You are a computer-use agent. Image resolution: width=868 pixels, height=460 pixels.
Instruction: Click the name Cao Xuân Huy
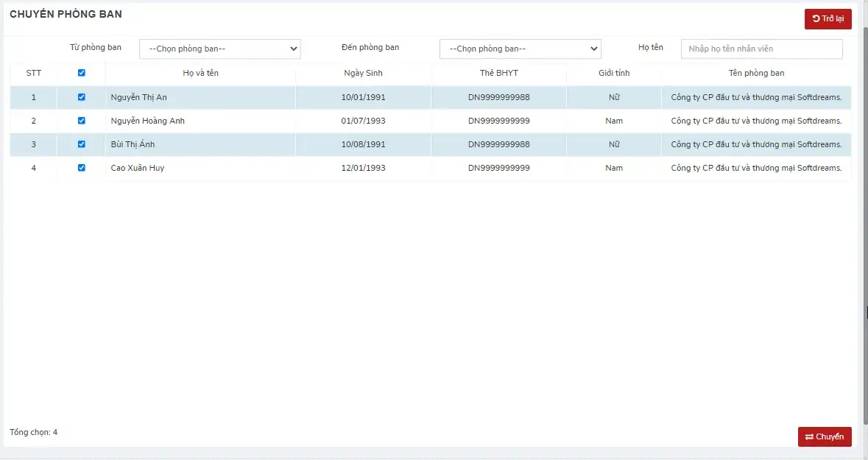(137, 168)
